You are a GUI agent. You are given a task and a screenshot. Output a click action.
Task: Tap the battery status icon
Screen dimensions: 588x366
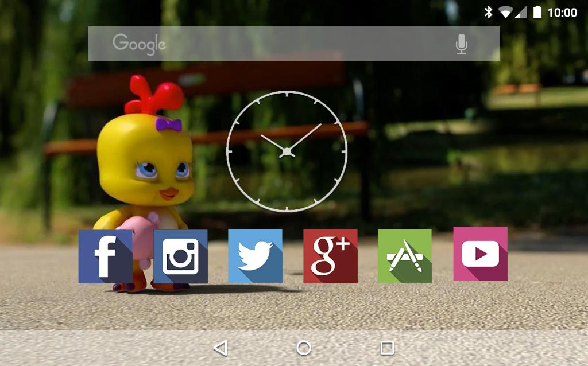click(x=537, y=13)
